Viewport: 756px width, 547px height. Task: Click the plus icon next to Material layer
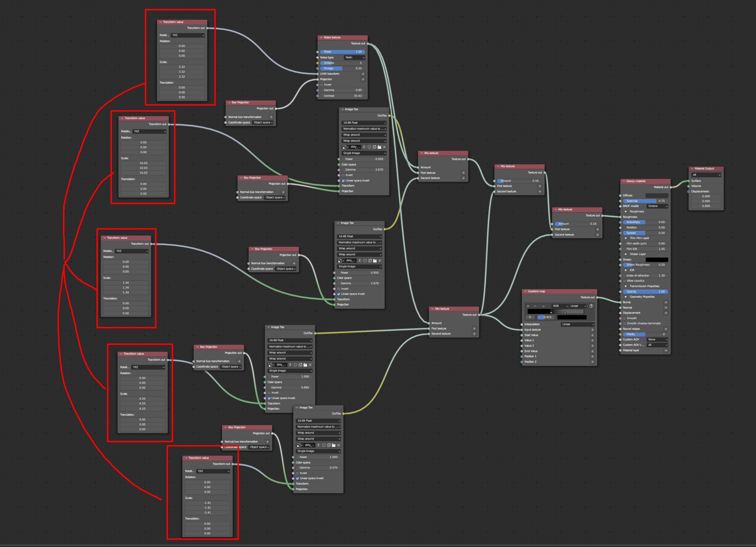666,351
